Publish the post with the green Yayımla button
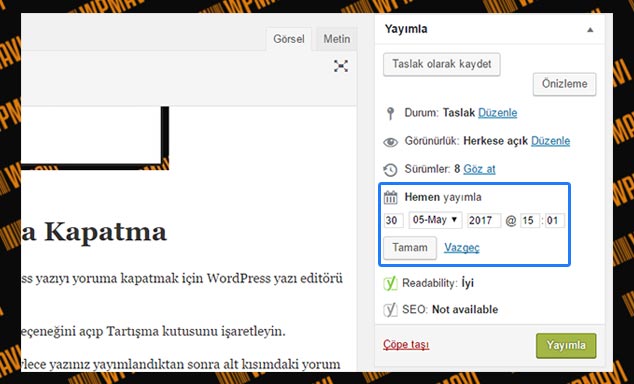 click(566, 345)
